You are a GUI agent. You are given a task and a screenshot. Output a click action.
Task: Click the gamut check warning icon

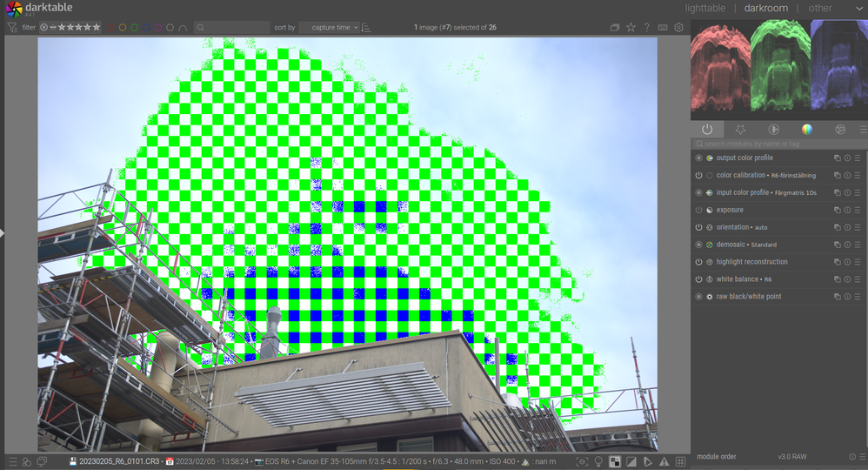click(x=664, y=461)
